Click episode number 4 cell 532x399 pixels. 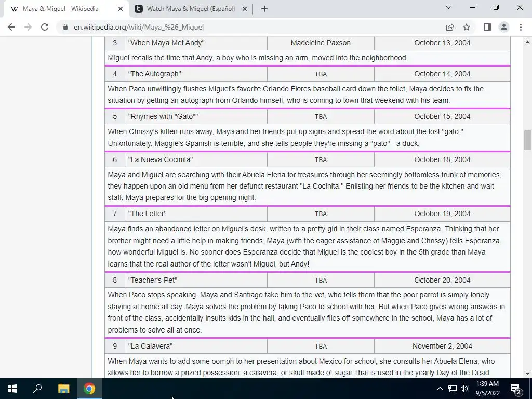coord(115,74)
